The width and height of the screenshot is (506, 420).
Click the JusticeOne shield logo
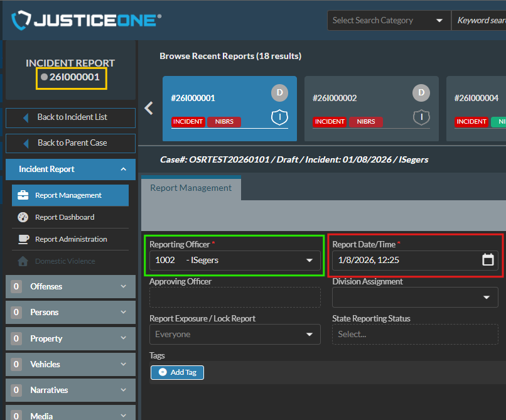coord(21,20)
